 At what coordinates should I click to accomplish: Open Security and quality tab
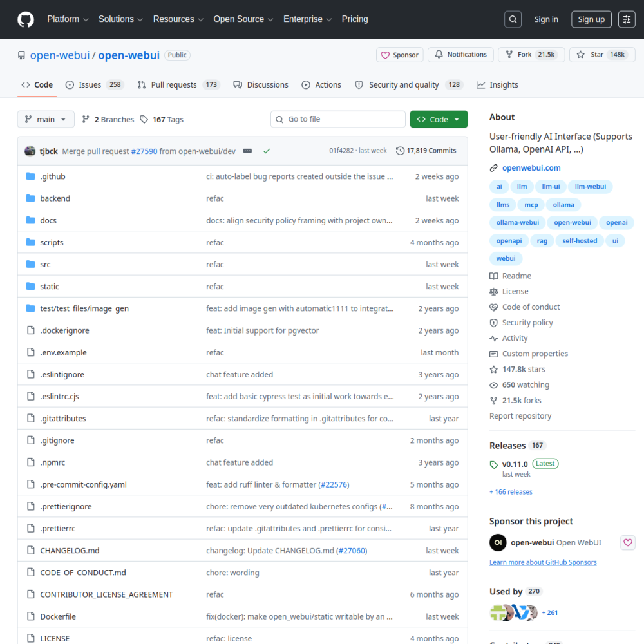tap(409, 84)
